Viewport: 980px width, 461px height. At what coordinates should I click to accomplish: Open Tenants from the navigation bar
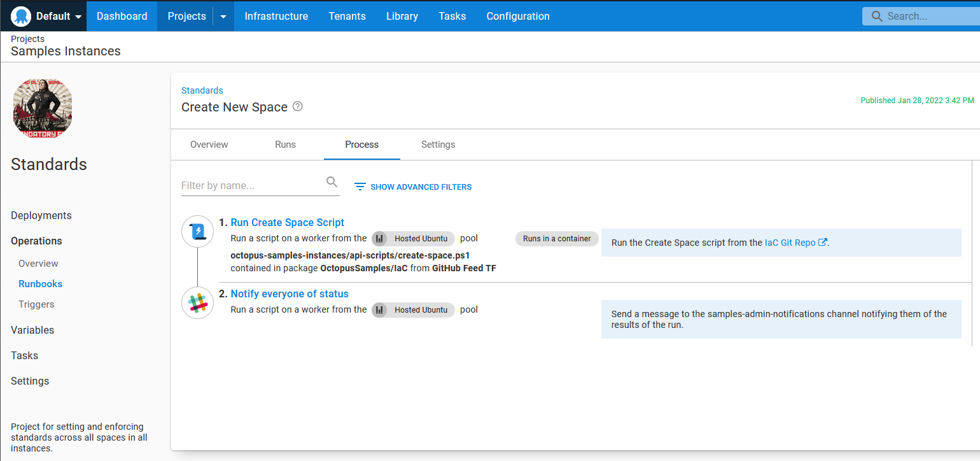[347, 16]
